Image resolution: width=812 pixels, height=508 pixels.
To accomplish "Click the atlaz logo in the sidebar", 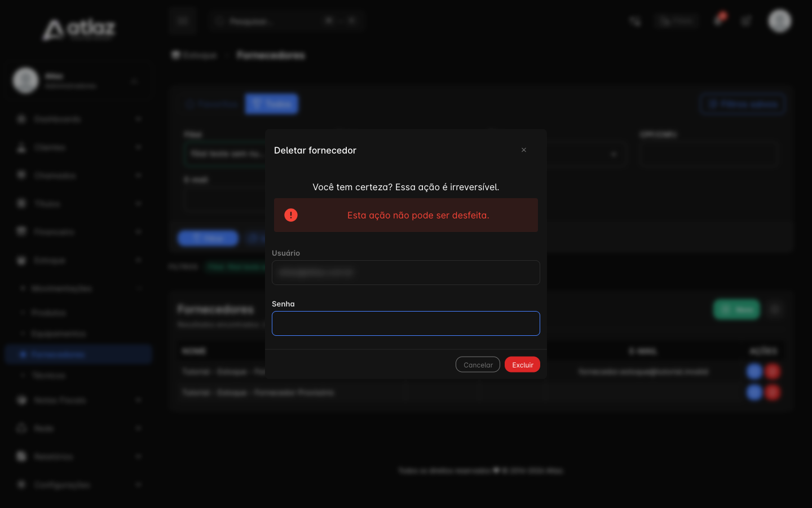I will point(79,29).
